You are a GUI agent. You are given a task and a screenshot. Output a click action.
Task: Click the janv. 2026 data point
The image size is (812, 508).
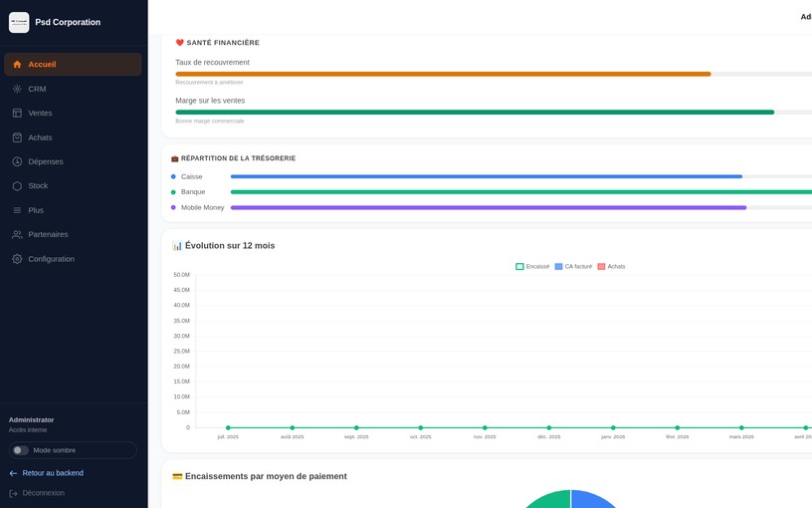click(x=613, y=427)
